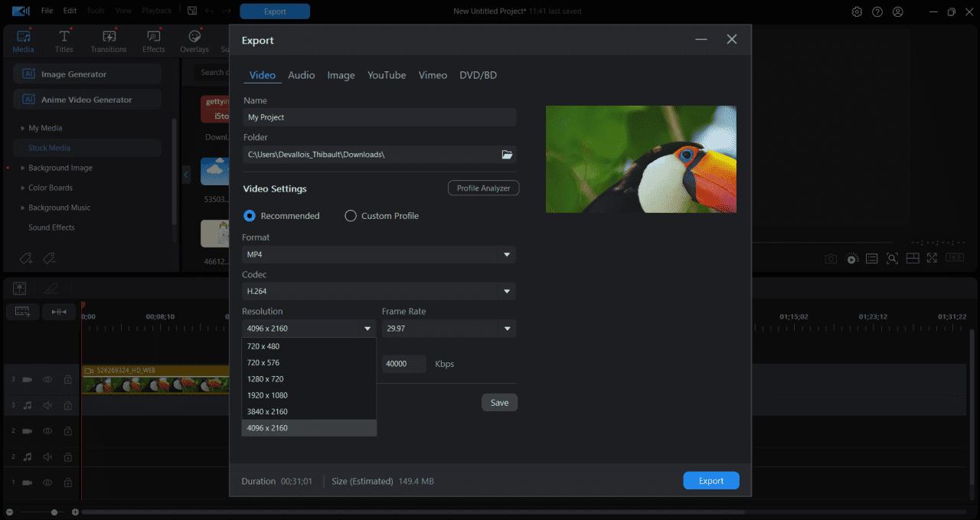This screenshot has height=520, width=980.
Task: Lock video track 1
Action: click(67, 482)
